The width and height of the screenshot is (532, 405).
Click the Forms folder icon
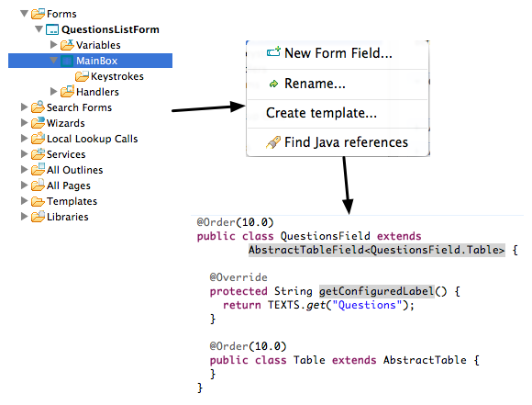pos(38,14)
